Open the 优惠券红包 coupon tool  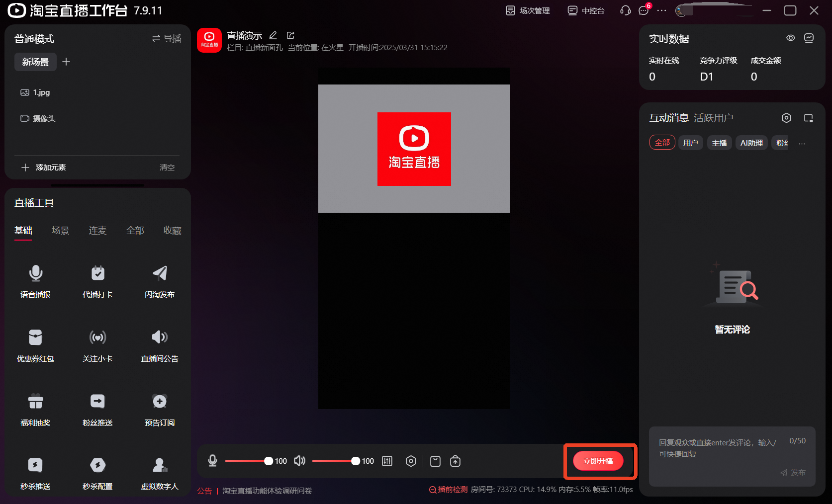[x=35, y=345]
